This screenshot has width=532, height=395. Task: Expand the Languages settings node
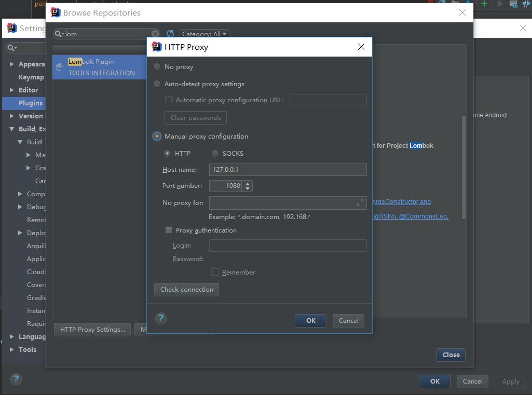coord(11,336)
